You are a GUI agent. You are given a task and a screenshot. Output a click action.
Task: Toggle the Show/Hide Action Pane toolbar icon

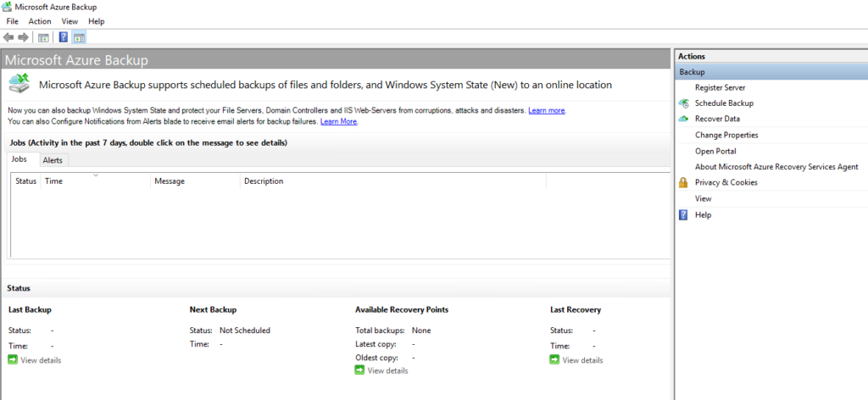pos(79,37)
